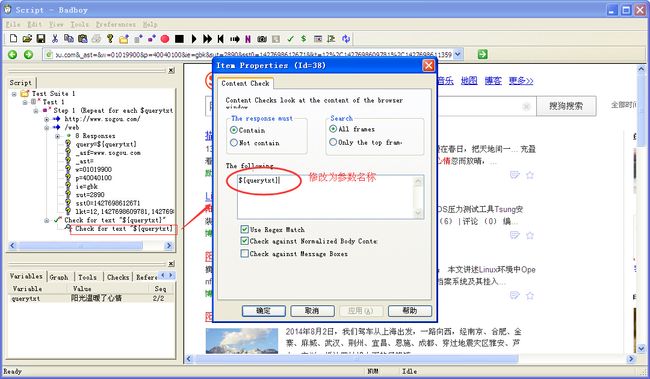The width and height of the screenshot is (650, 379).
Task: Toggle Check against Normalized Body Content checkbox
Action: (x=245, y=241)
